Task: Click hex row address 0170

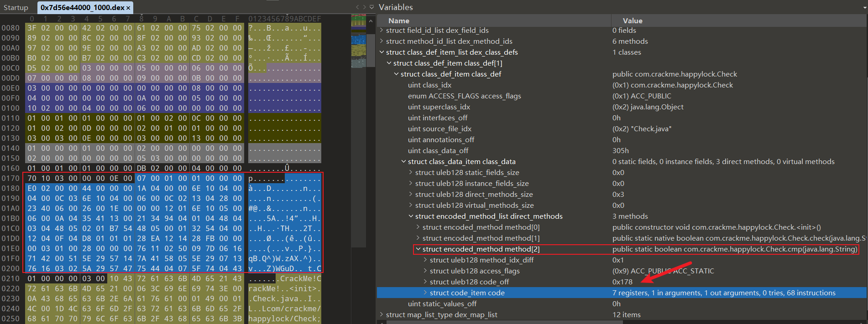Action: pos(10,178)
